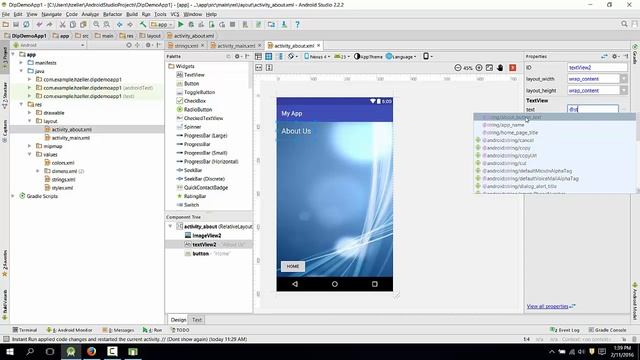Click the zoom out minus icon in designer
Viewport: 640px width, 360px height.
(458, 68)
